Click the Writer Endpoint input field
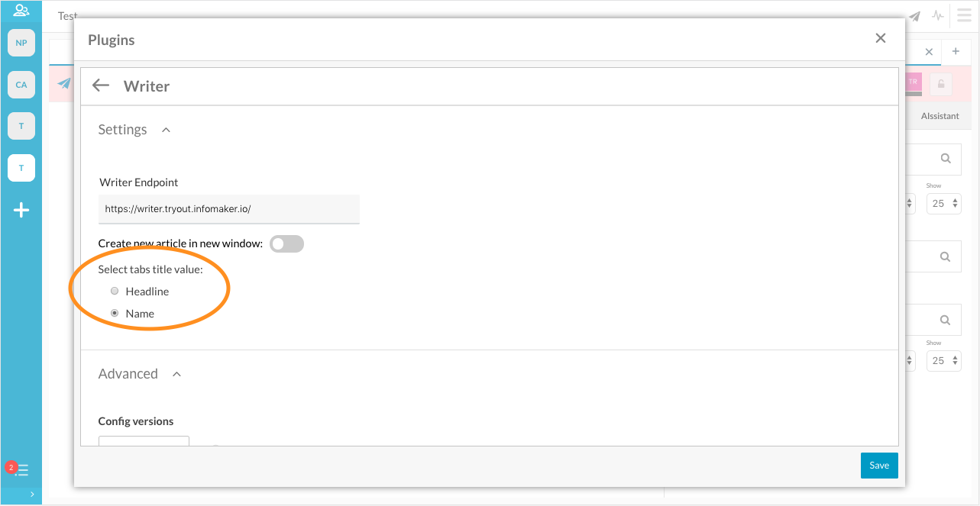 point(229,209)
